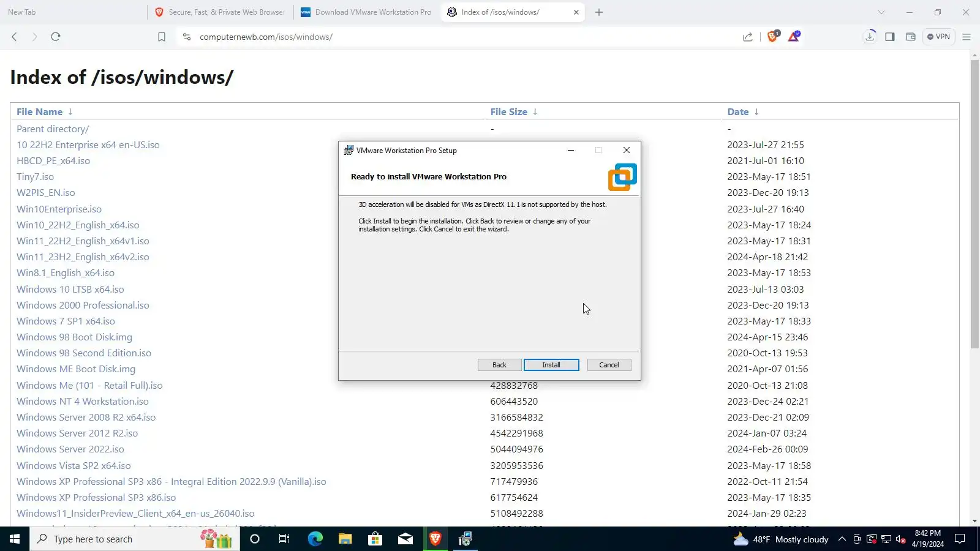Download Win11_23H2_English_x64v2.iso
The image size is (980, 551).
pyautogui.click(x=83, y=257)
